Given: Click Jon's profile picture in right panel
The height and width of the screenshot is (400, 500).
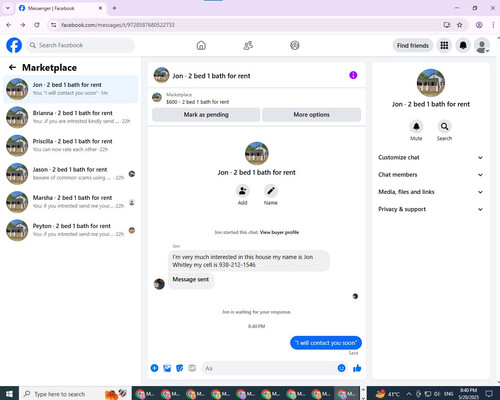Looking at the screenshot, I should coord(431,83).
